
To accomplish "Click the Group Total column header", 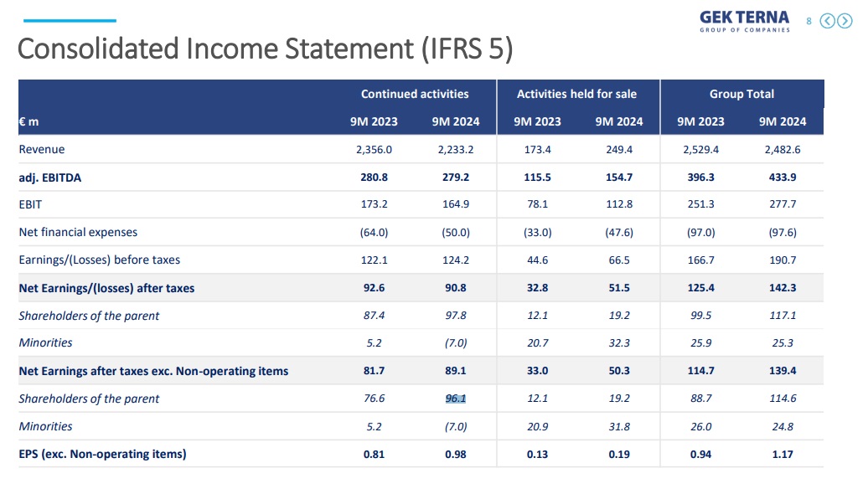I will pos(741,94).
